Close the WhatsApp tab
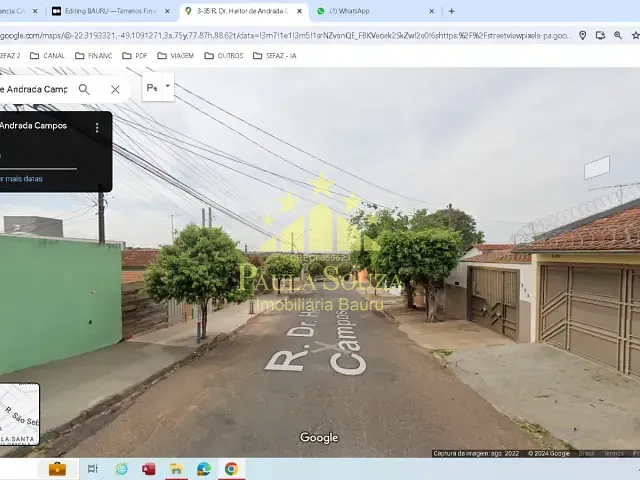The image size is (640, 480). point(432,11)
